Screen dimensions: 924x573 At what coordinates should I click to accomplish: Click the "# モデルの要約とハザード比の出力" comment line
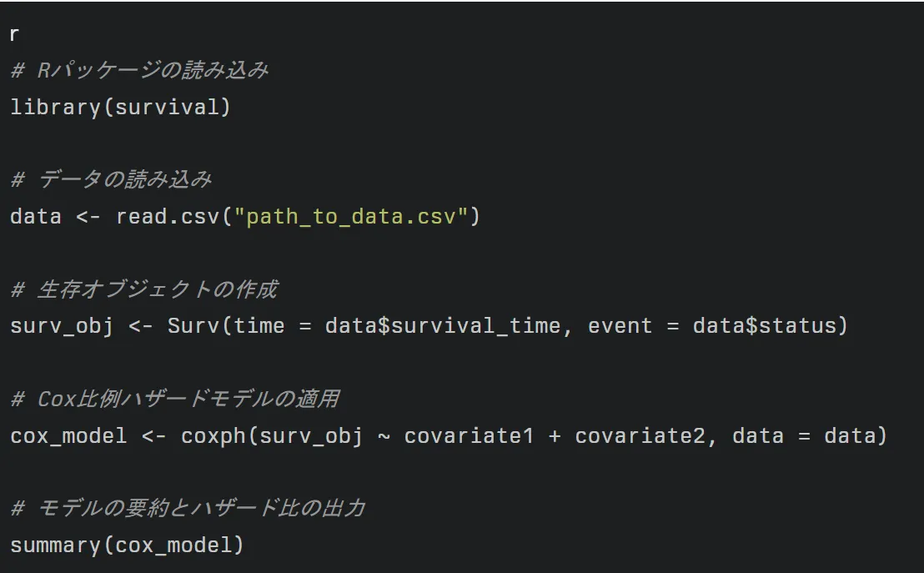coord(188,508)
